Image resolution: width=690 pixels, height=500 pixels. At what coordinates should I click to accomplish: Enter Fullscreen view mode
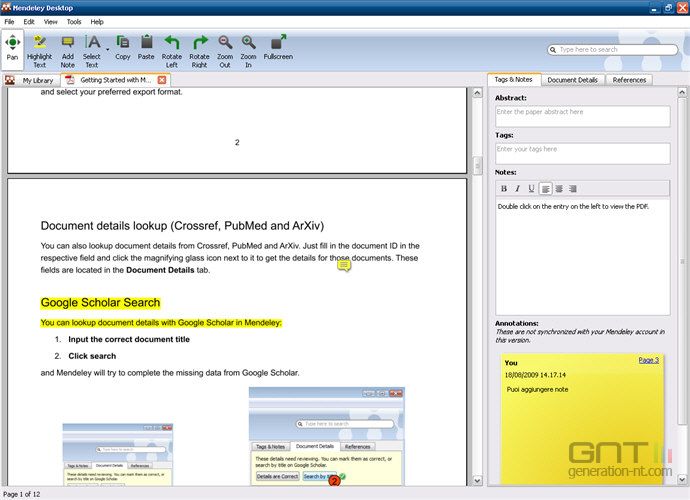[278, 48]
